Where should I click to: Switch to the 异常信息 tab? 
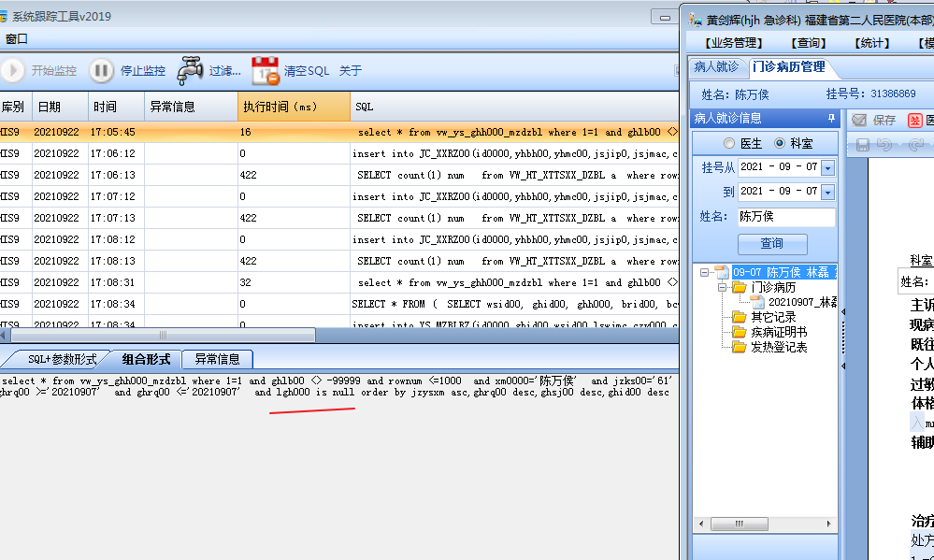click(217, 359)
